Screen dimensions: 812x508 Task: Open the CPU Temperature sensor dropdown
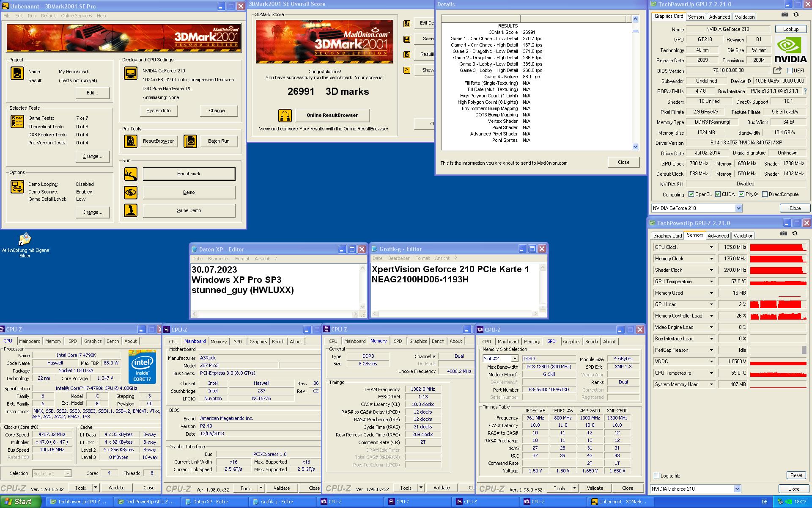click(x=711, y=373)
